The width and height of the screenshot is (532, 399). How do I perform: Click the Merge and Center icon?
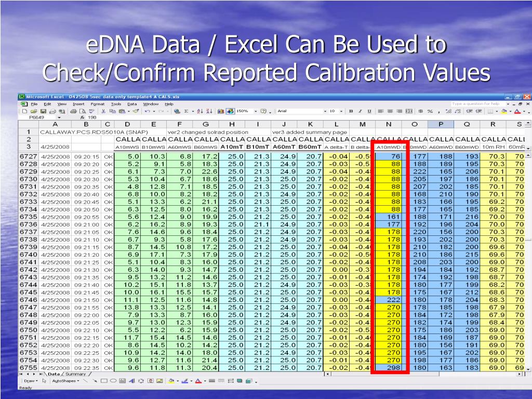[x=409, y=111]
